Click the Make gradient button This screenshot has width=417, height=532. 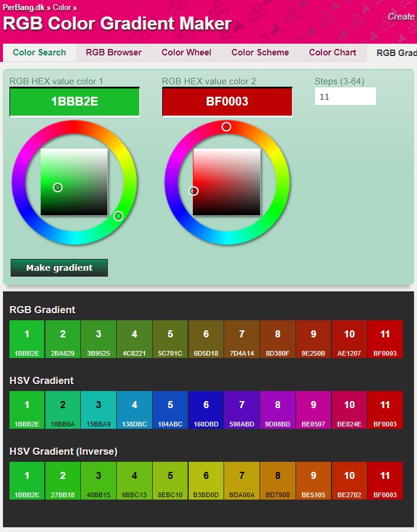[x=59, y=268]
